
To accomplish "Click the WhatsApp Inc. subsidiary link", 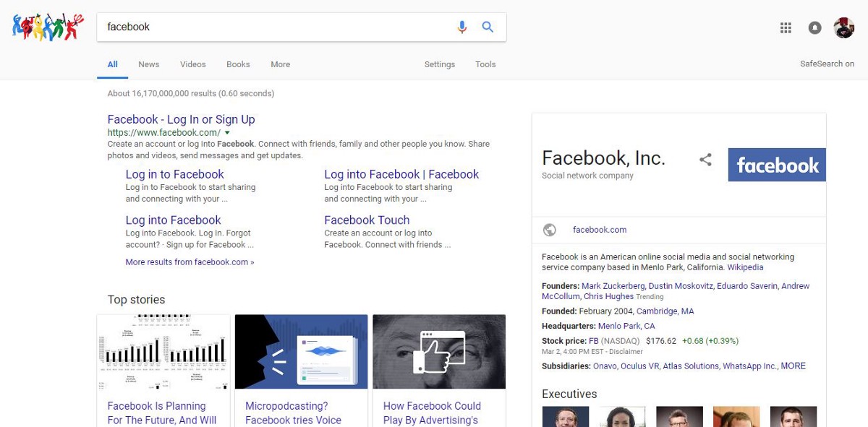I will click(750, 366).
